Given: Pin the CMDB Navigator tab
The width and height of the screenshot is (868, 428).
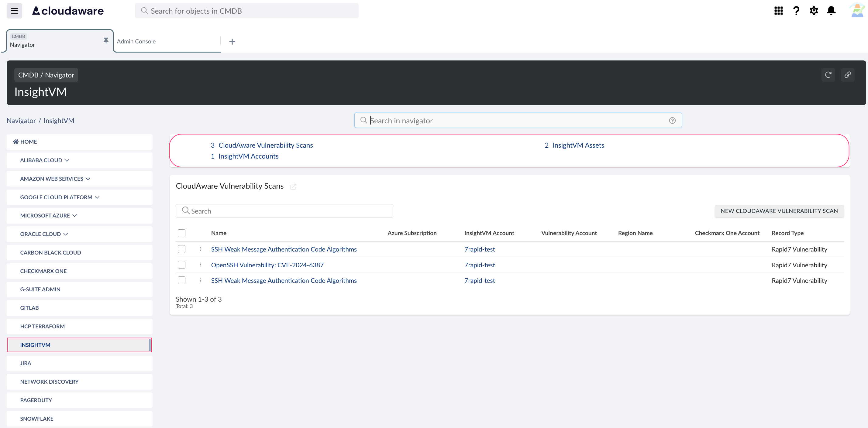Looking at the screenshot, I should pos(106,40).
